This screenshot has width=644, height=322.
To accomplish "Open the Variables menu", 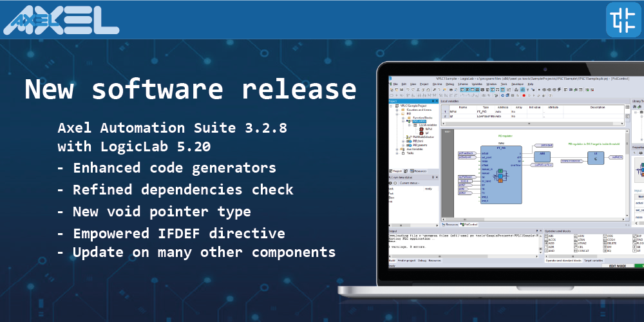I will tap(477, 84).
